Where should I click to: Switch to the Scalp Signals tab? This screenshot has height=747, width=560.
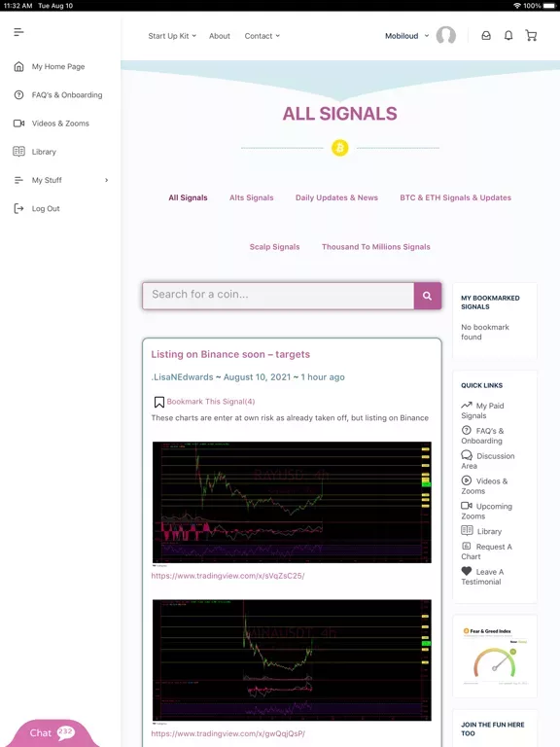point(275,247)
